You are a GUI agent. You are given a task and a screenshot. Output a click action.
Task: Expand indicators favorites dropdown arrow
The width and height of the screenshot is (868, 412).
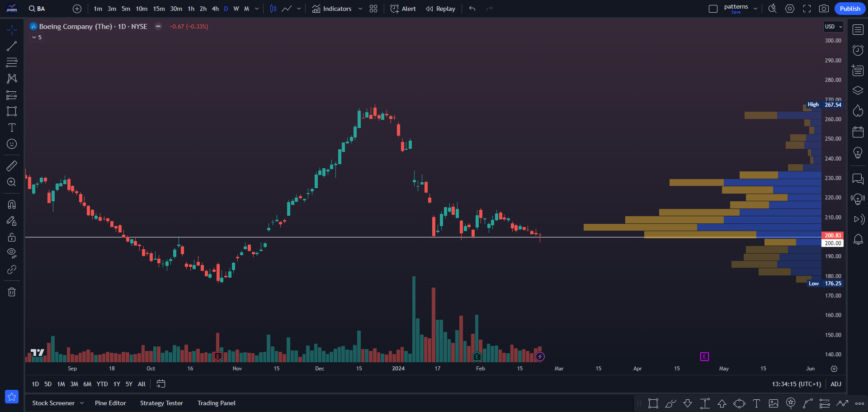pos(360,9)
